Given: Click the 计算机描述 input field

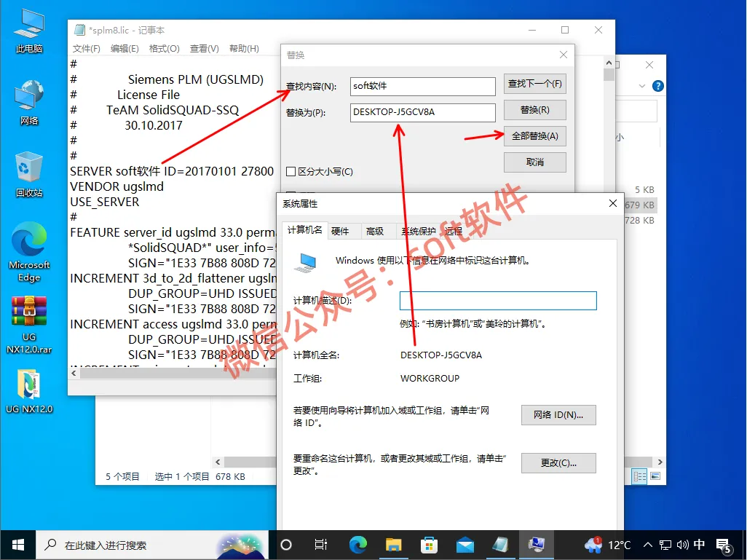Looking at the screenshot, I should 498,301.
